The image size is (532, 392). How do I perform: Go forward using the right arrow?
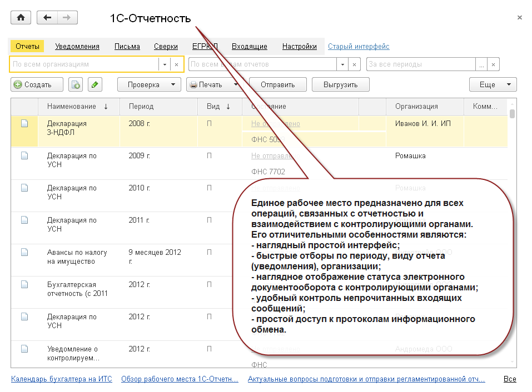tap(67, 18)
